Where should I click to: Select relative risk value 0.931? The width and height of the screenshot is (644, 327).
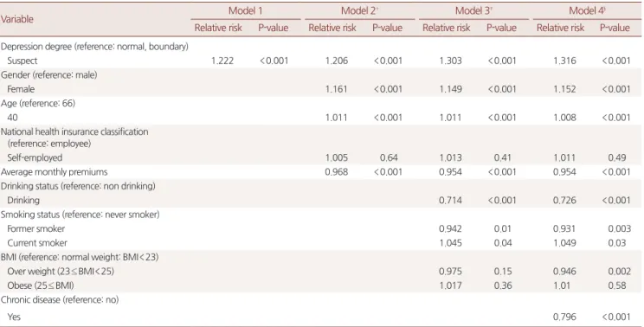tap(564, 229)
